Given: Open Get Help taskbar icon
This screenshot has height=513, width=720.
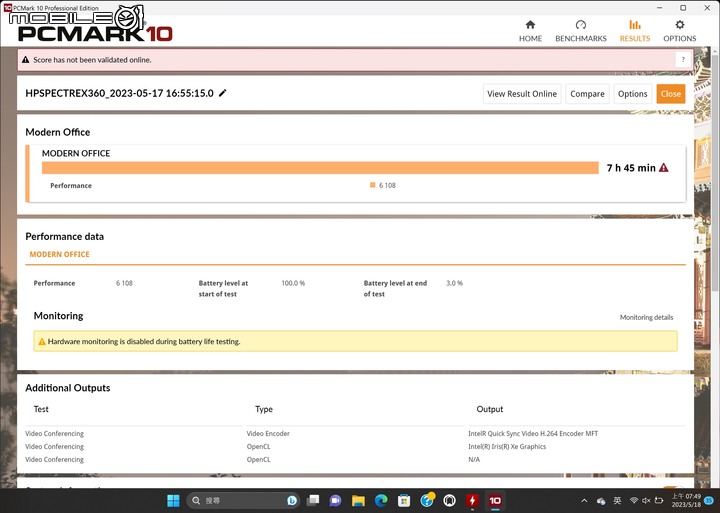Looking at the screenshot, I should [428, 500].
